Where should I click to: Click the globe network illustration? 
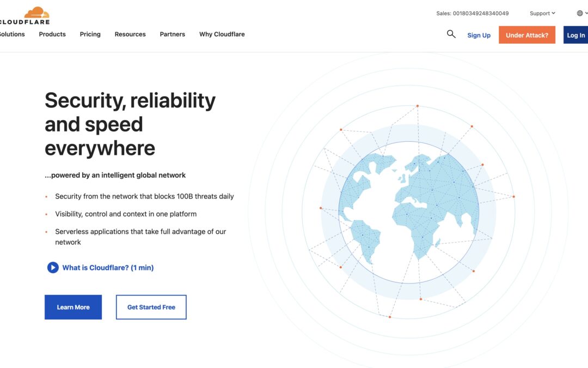coord(409,212)
